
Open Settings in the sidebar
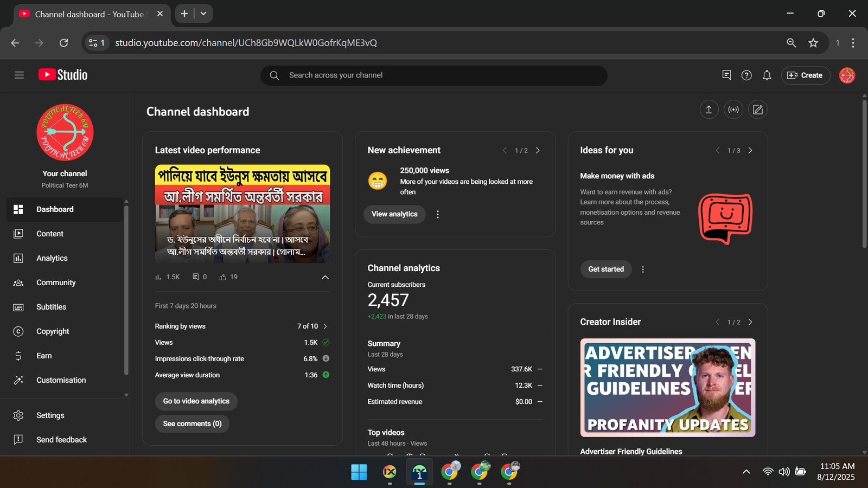coord(65,415)
